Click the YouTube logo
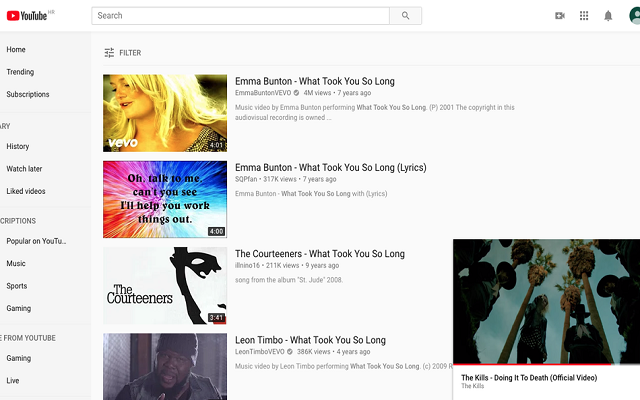This screenshot has width=640, height=400. pos(27,16)
